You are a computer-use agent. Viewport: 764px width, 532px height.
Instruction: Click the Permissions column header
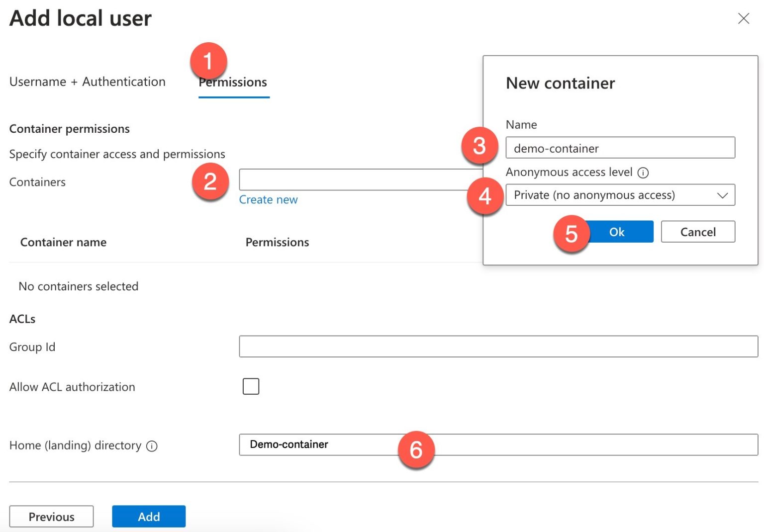coord(277,243)
